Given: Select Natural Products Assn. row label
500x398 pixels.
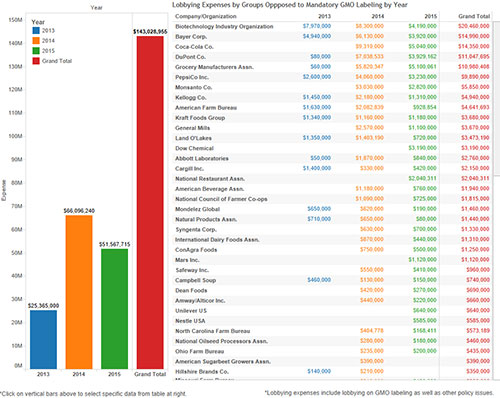Looking at the screenshot, I should pyautogui.click(x=206, y=219).
